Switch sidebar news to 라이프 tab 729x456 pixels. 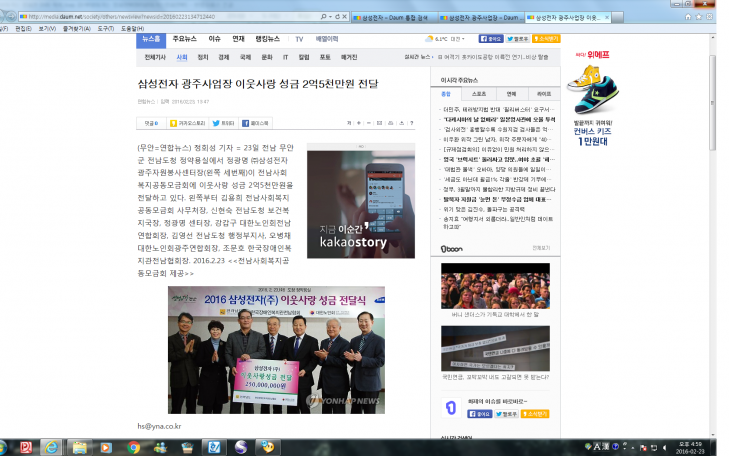pos(544,94)
